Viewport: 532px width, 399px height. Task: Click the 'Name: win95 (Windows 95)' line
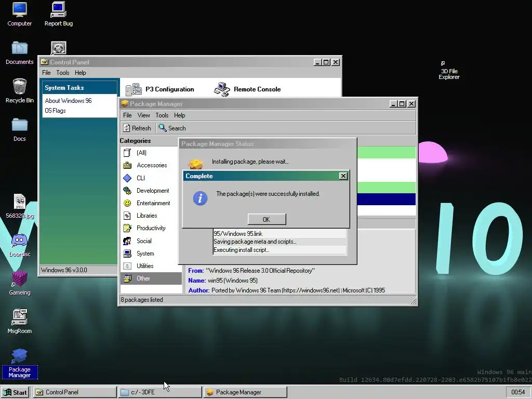(x=223, y=281)
